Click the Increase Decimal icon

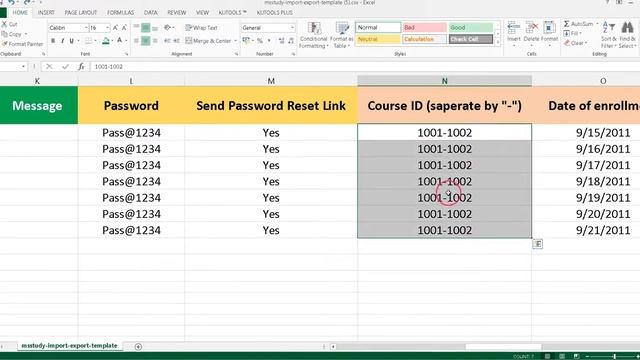click(x=282, y=41)
